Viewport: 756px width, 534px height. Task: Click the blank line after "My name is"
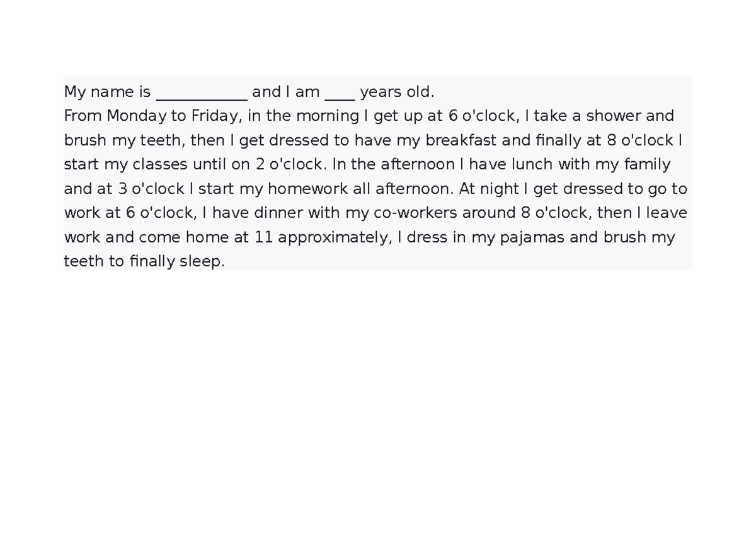point(201,94)
